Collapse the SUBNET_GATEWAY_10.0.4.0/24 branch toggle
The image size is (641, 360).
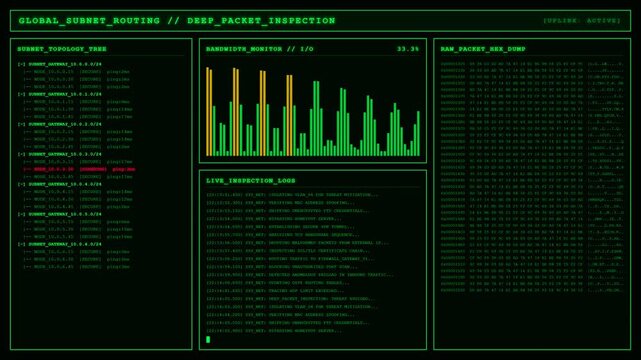point(21,184)
